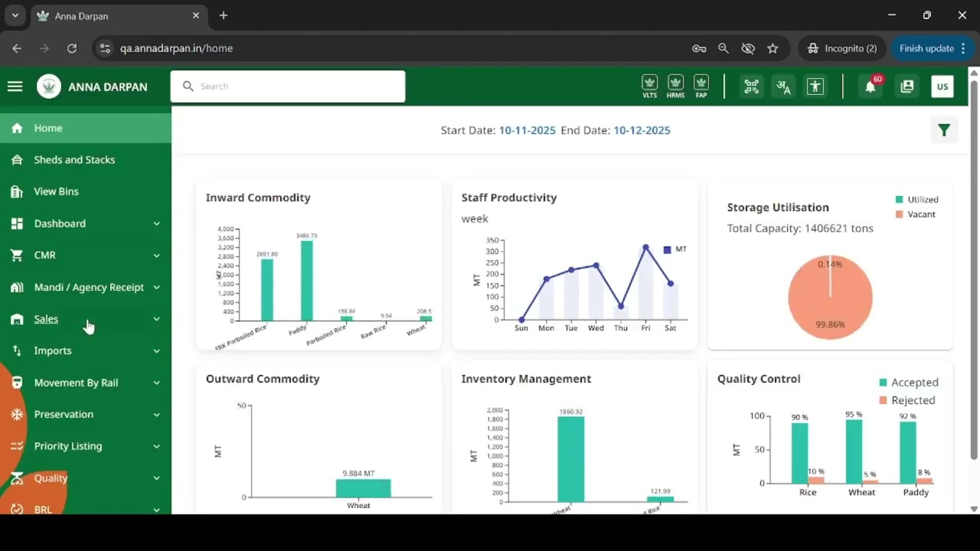Bookmark this page with the star icon
Viewport: 980px width, 551px height.
[773, 48]
